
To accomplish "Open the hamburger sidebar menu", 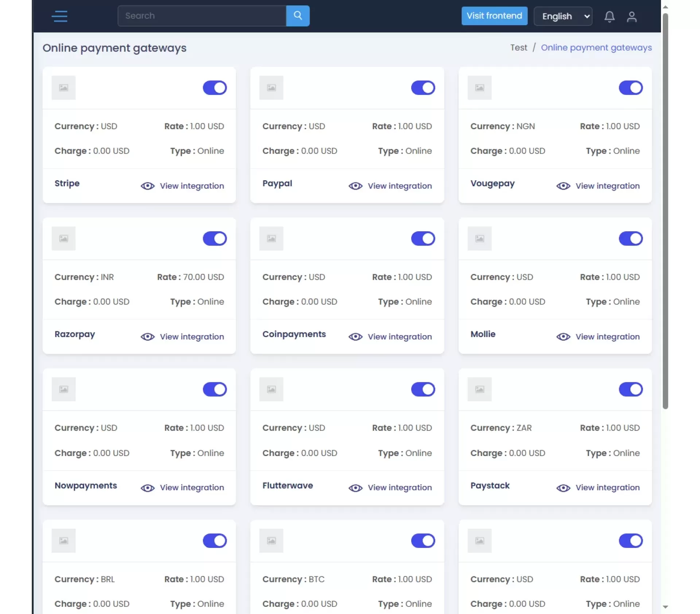I will [x=59, y=16].
